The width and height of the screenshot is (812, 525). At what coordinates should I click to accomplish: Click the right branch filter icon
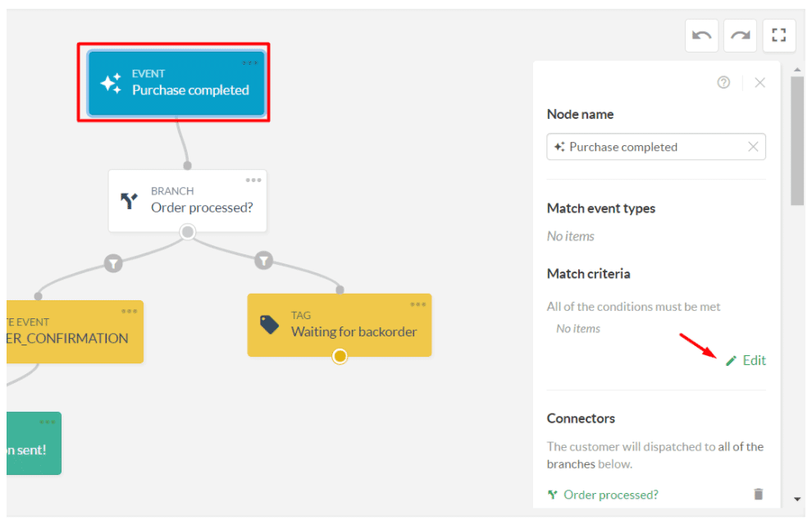click(x=263, y=261)
